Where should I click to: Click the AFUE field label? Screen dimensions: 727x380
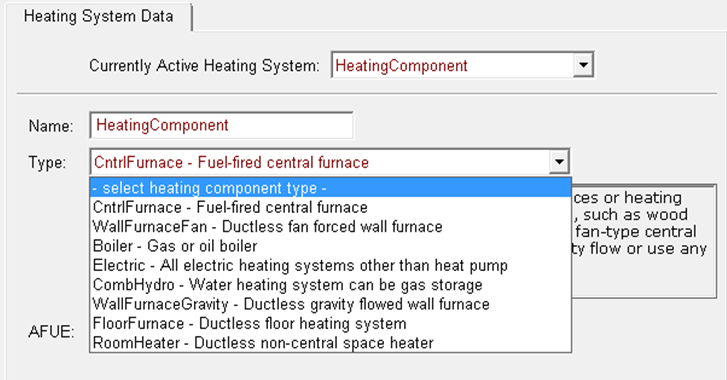point(51,332)
